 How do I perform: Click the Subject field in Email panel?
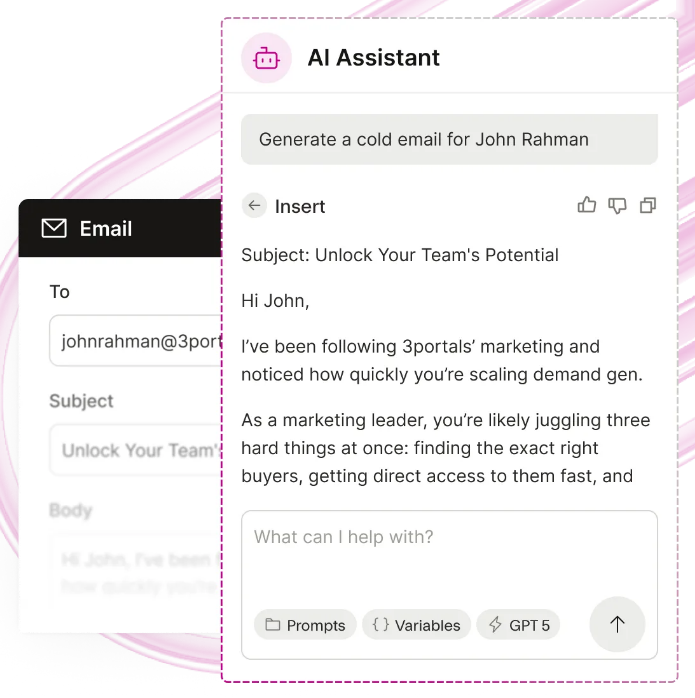[136, 450]
